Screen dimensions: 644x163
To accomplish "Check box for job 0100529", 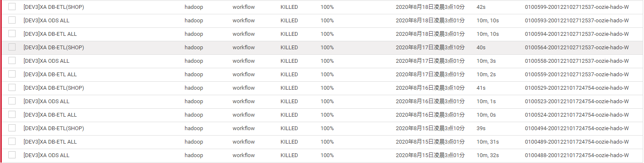I will click(x=12, y=88).
